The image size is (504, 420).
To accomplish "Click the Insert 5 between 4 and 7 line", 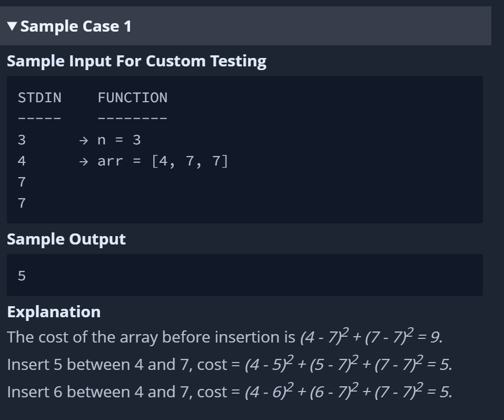I will pos(230,364).
